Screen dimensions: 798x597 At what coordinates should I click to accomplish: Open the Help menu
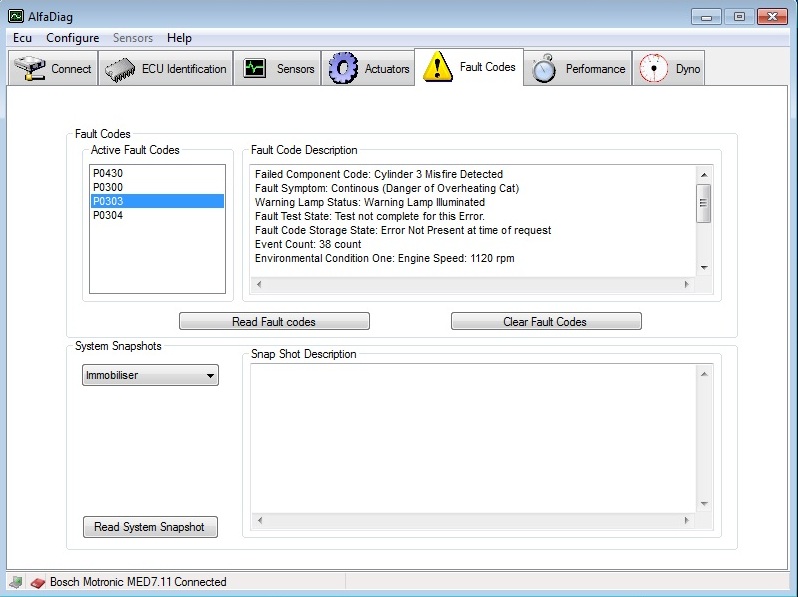click(179, 38)
